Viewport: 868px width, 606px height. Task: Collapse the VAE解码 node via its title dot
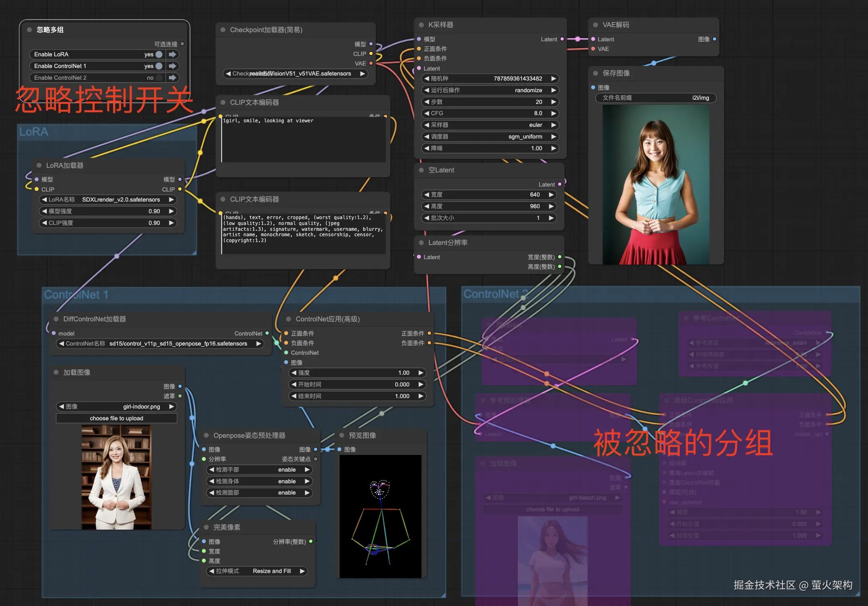[595, 25]
